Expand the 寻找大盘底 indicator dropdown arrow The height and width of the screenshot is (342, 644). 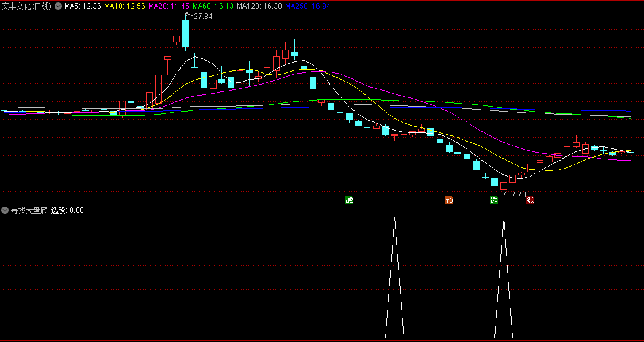6,210
